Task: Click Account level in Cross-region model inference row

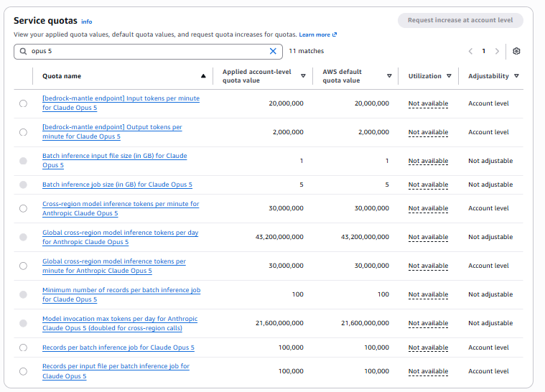Action: 488,208
